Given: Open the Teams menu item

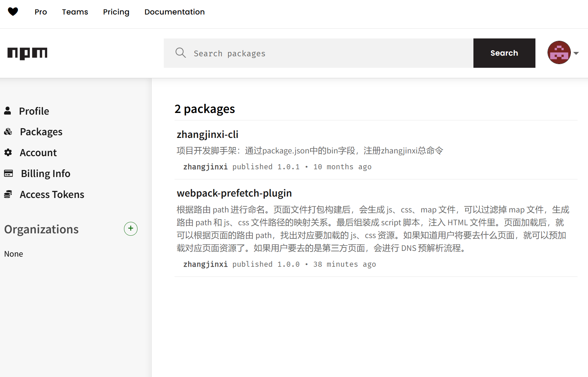Looking at the screenshot, I should pyautogui.click(x=75, y=12).
